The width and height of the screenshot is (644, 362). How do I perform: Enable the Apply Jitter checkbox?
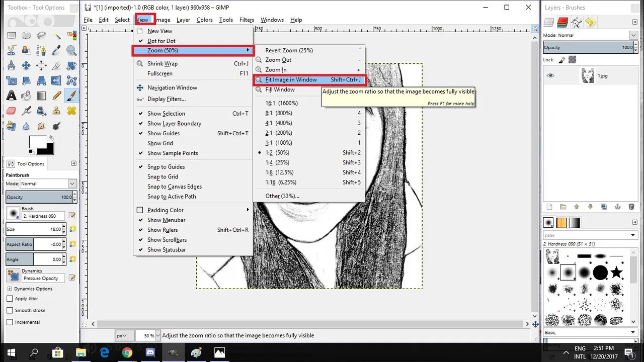[x=10, y=299]
